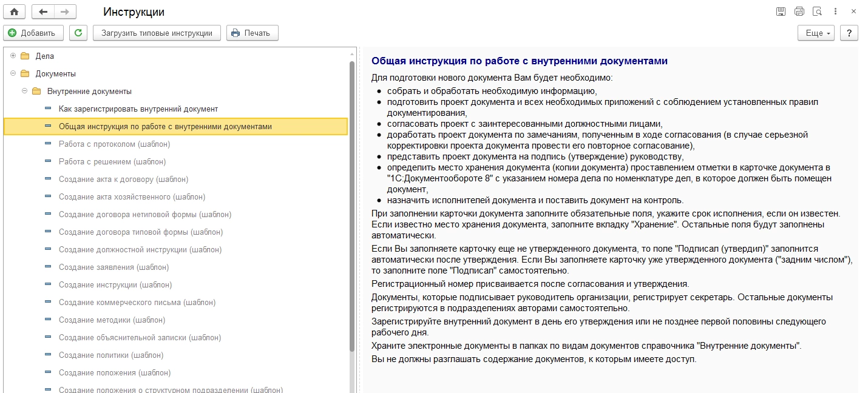Click item icon beside Создание политики
Screen dimensions: 868x393
coord(48,355)
